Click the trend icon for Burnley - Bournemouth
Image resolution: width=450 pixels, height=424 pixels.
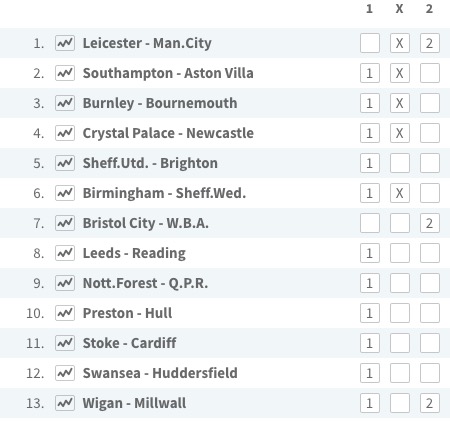coord(65,103)
